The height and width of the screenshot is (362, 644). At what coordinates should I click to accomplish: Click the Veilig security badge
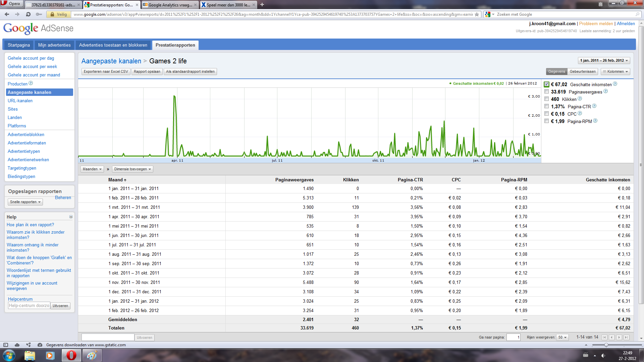pos(58,14)
